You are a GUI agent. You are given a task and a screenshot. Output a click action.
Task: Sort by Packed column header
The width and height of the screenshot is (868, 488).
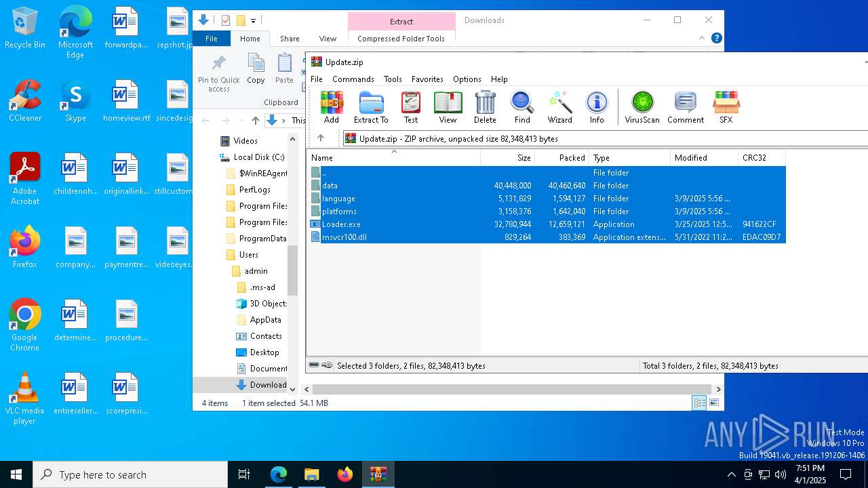(x=562, y=158)
